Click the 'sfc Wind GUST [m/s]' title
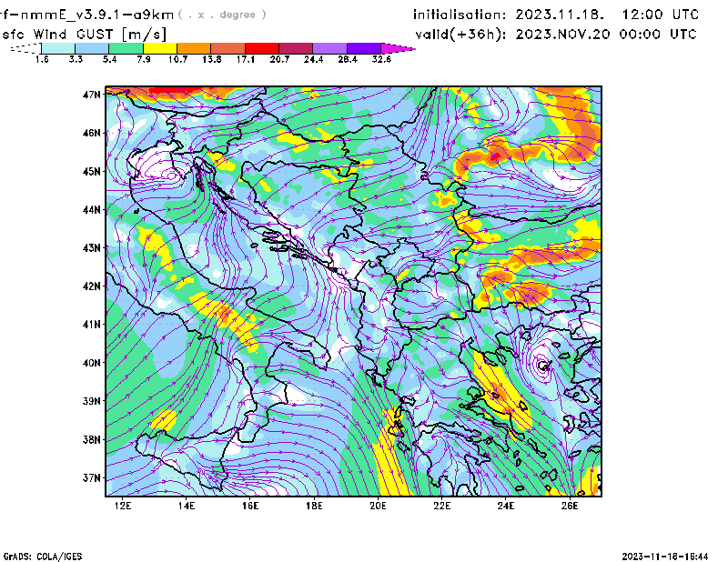Screen dimensions: 728x562 pos(85,35)
